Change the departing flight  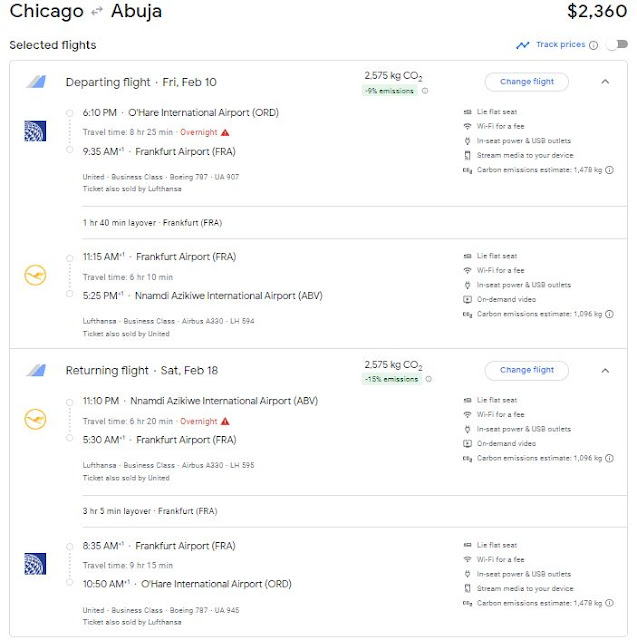coord(526,82)
